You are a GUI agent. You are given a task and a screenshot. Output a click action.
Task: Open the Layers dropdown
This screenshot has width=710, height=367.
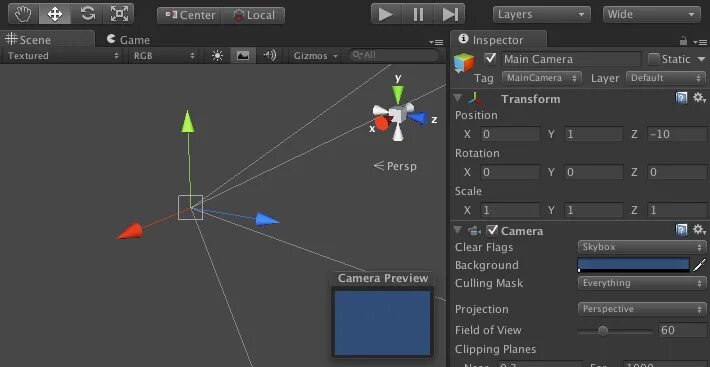point(542,14)
